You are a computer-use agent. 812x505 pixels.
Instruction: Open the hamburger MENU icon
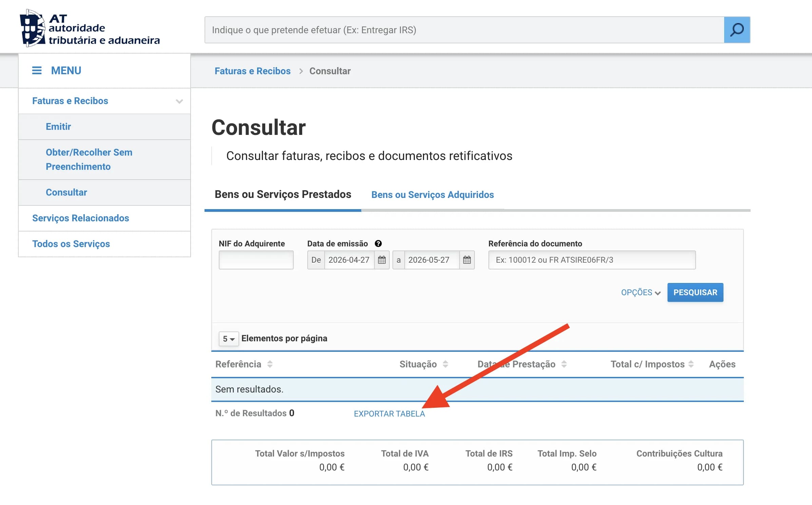tap(37, 70)
